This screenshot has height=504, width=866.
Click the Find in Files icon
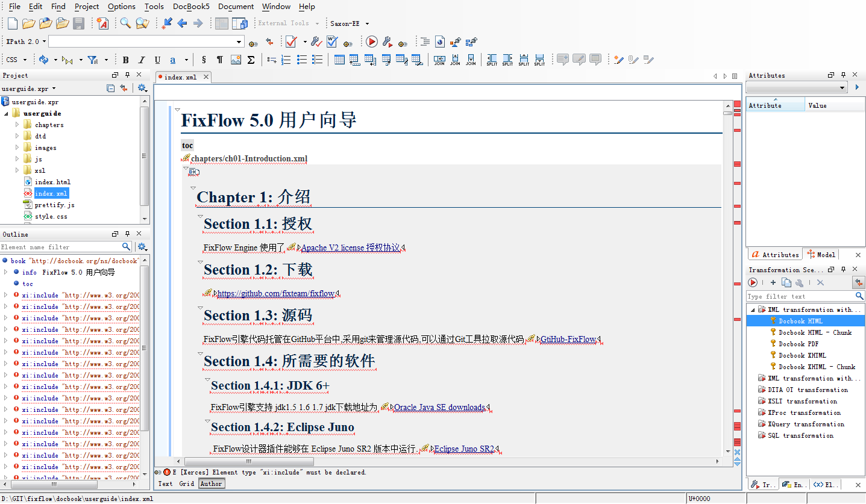[x=142, y=23]
